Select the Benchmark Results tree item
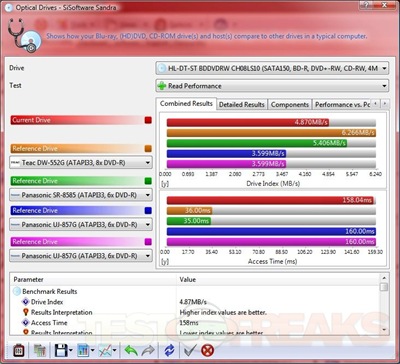The width and height of the screenshot is (400, 364). click(x=50, y=291)
